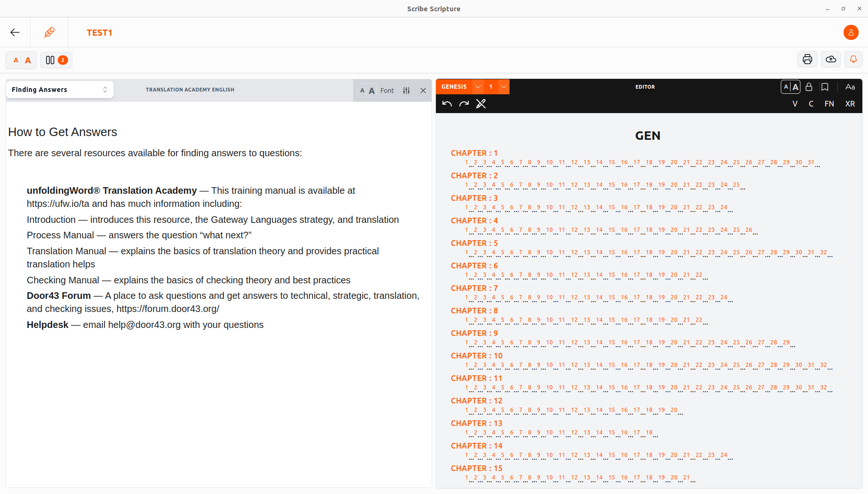Click the How to Get Answers heading

pyautogui.click(x=62, y=132)
